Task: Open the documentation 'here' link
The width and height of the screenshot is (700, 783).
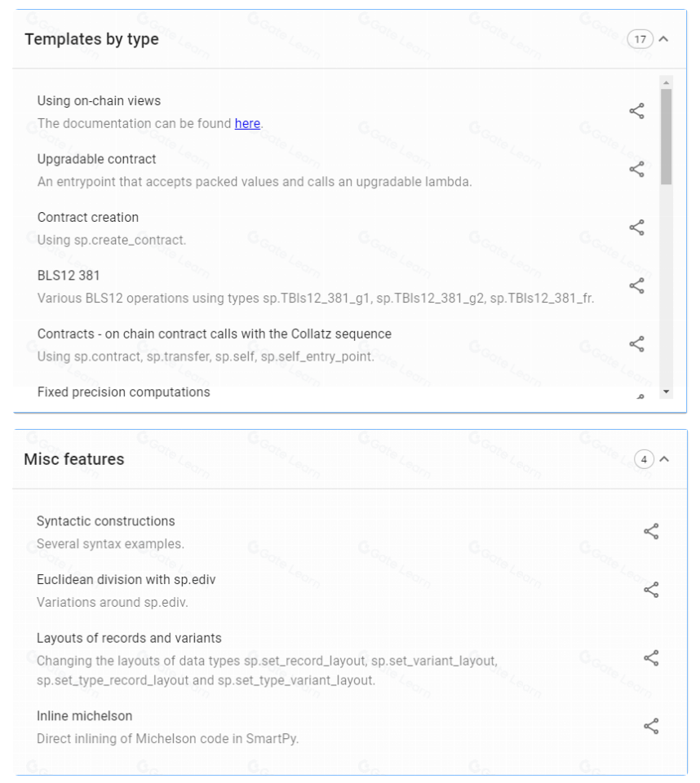Action: point(247,124)
